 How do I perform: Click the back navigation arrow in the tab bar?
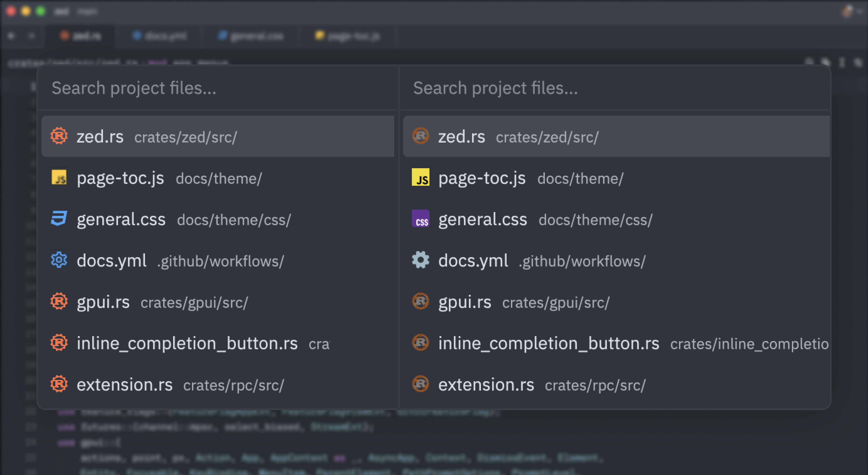coord(11,36)
